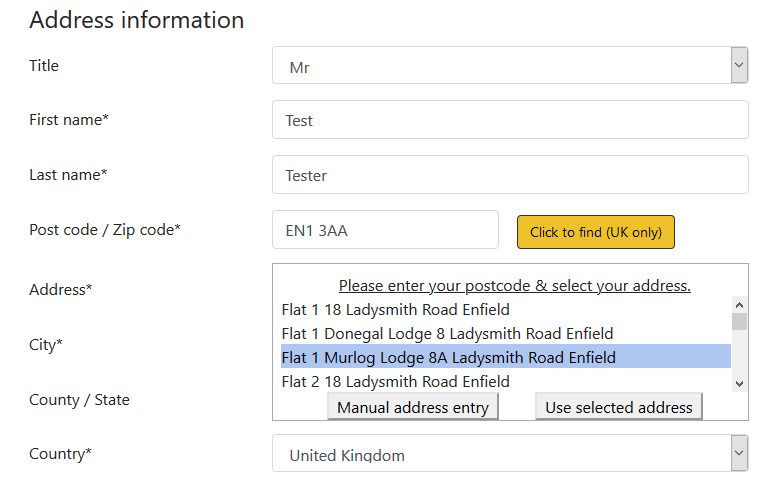Choose Flat 1 18 Ladysmith Road Enfield

(x=506, y=310)
